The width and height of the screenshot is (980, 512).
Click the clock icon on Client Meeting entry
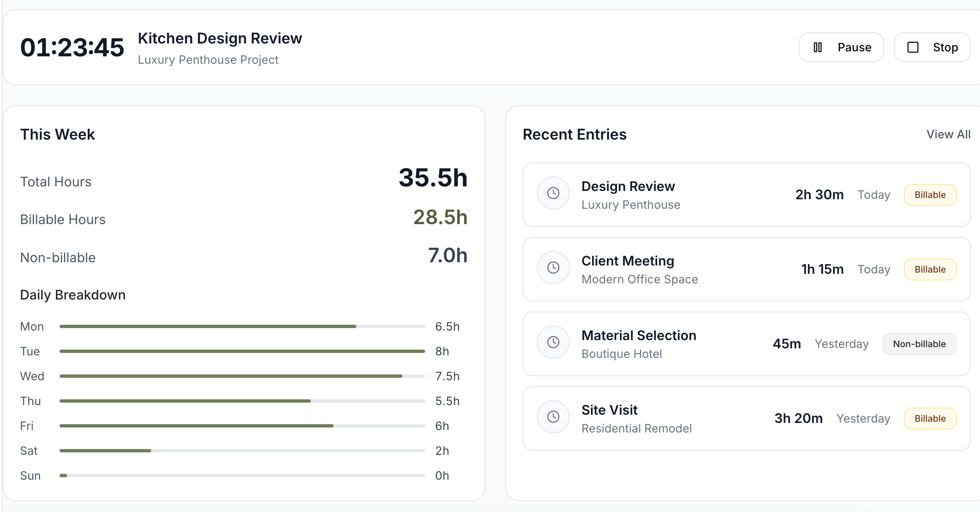(x=553, y=268)
